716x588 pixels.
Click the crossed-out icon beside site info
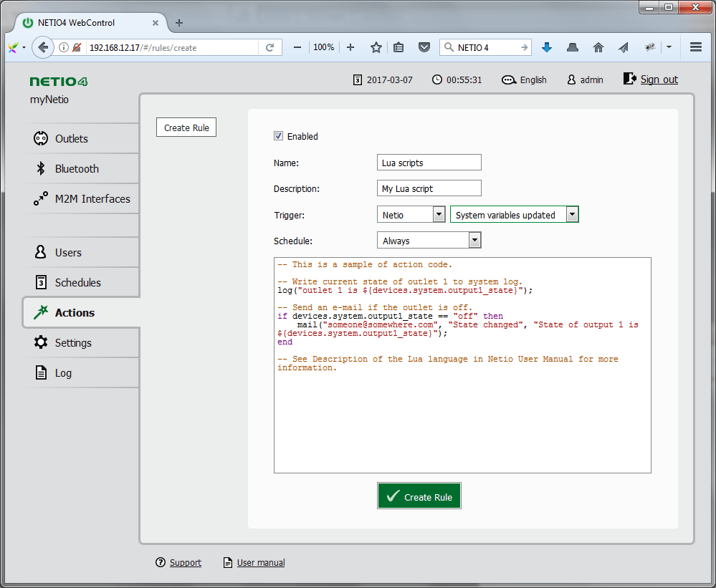(x=77, y=47)
